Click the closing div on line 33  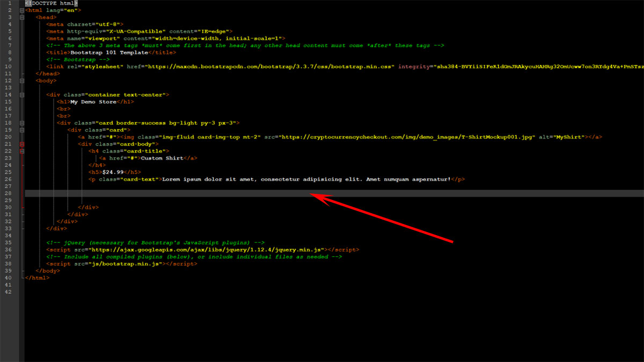click(57, 228)
